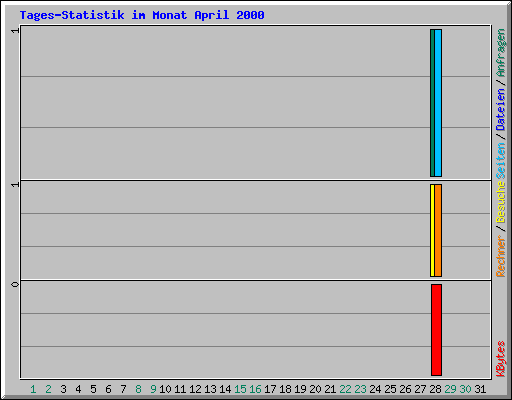Click the dark green Anfragen bar on day 28
Screen dimensions: 512x400
432,103
